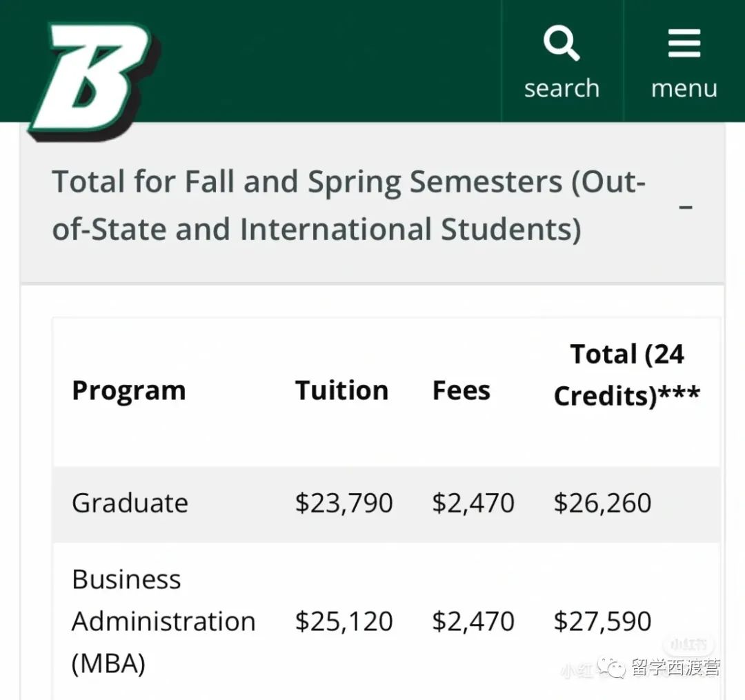Open search via the magnifier icon
This screenshot has height=700, width=745.
pyautogui.click(x=562, y=43)
